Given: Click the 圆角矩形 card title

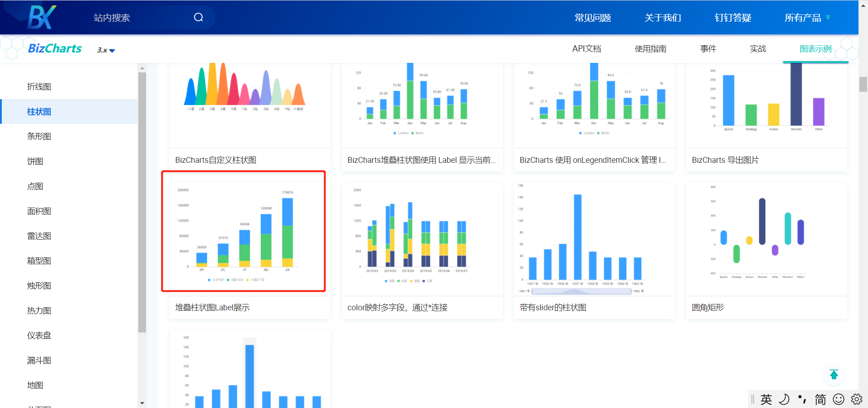Looking at the screenshot, I should coord(708,308).
